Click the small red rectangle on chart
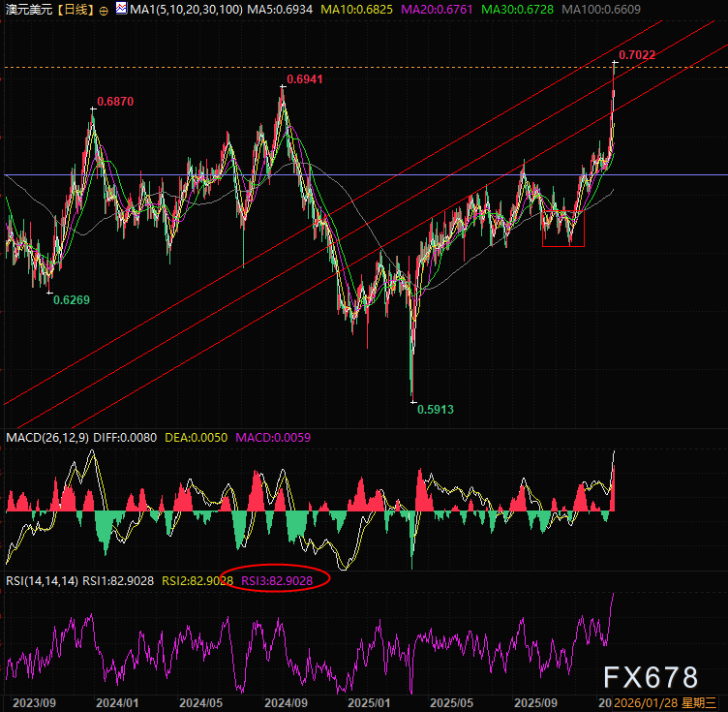Screen dimensions: 728x712 point(563,232)
